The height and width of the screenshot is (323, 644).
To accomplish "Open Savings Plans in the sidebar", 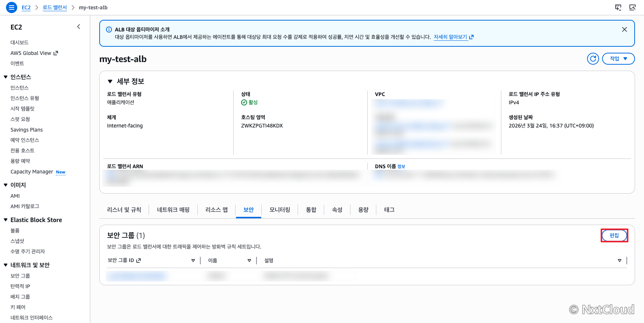I will tap(27, 130).
